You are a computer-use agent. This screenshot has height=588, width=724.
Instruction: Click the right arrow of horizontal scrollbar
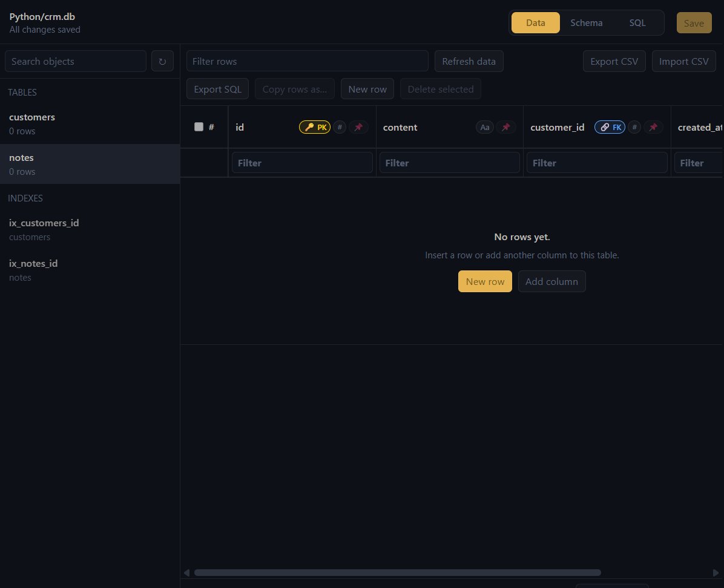click(716, 572)
